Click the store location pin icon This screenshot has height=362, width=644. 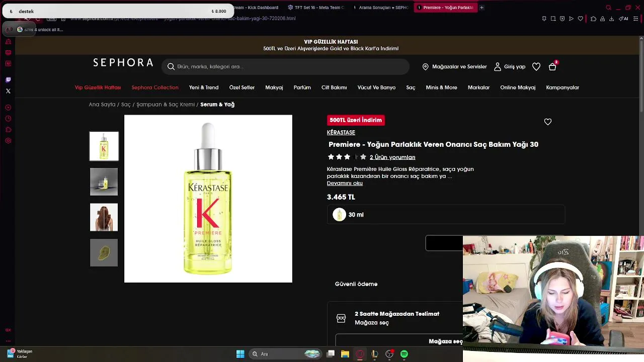pos(425,67)
